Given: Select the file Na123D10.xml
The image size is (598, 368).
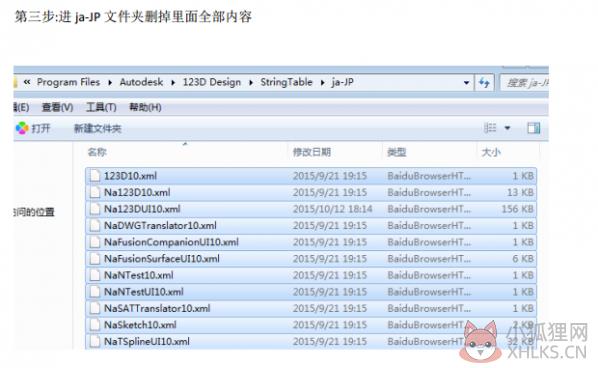Looking at the screenshot, I should 311,193.
